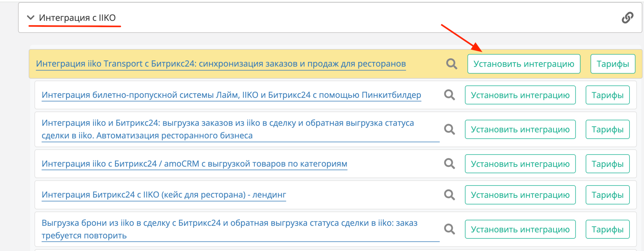View Тарифы for iiko Transport integration
Image resolution: width=644 pixels, height=251 pixels.
[x=612, y=64]
